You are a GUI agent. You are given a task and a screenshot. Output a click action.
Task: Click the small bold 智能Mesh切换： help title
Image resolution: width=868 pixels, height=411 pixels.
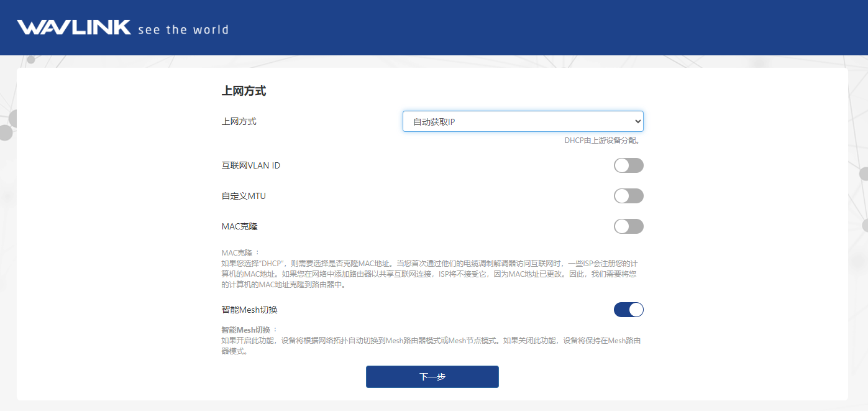tap(249, 330)
